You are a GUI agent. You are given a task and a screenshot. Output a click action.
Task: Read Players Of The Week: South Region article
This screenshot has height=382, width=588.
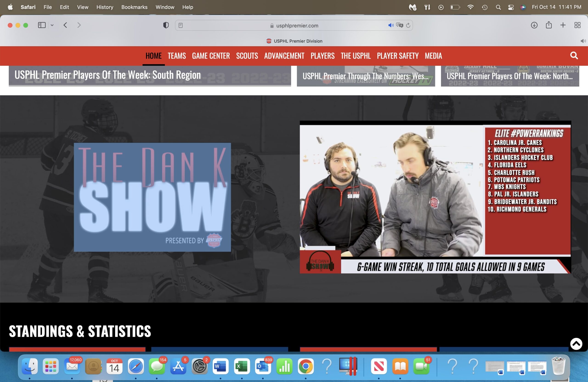coord(150,76)
